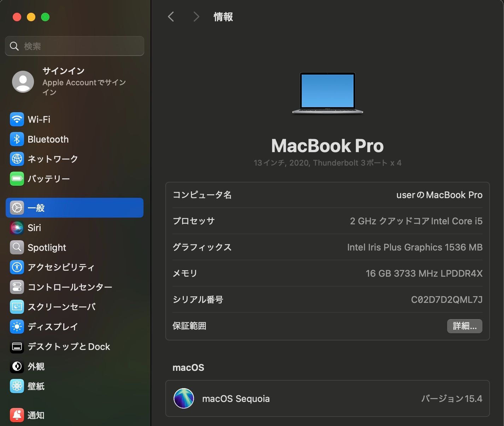Open Wi-Fi settings icon
Viewport: 504px width, 426px height.
pyautogui.click(x=17, y=120)
